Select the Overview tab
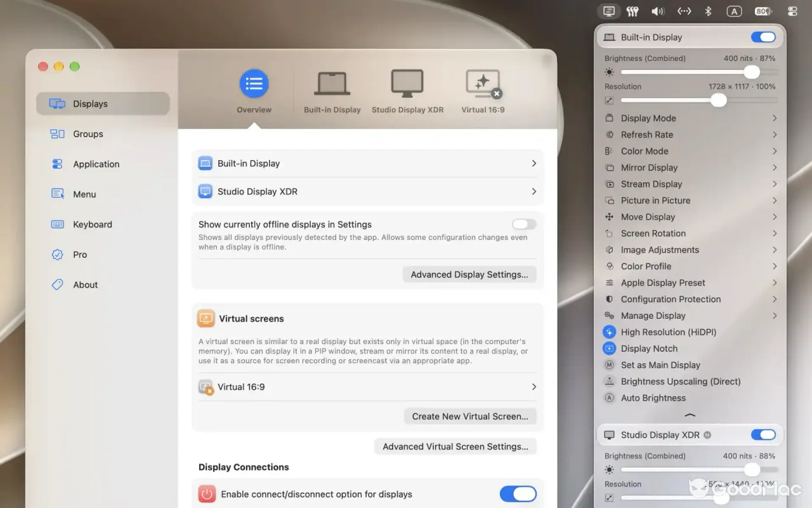Image resolution: width=812 pixels, height=508 pixels. coord(254,92)
